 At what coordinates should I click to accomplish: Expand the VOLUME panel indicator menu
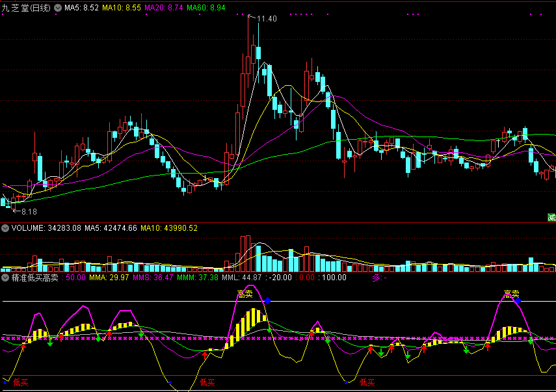[x=5, y=228]
